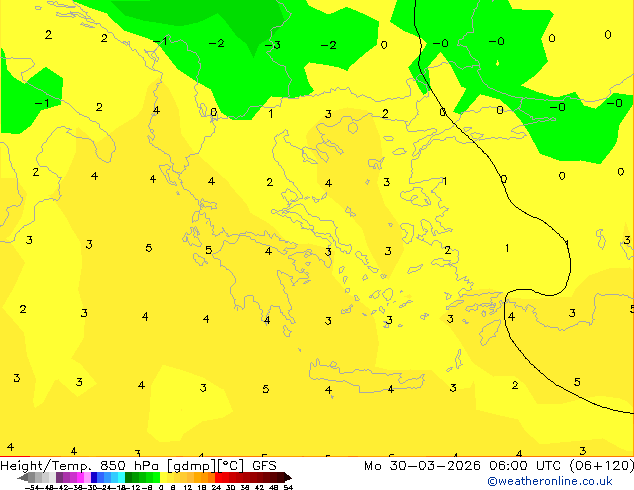Click the cyan swatch in the temperature legend
The width and height of the screenshot is (634, 490).
pyautogui.click(x=121, y=477)
